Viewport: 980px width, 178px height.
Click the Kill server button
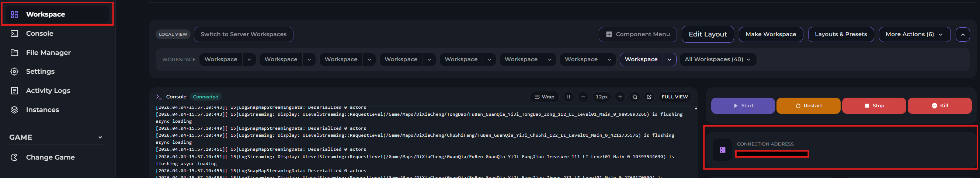939,106
